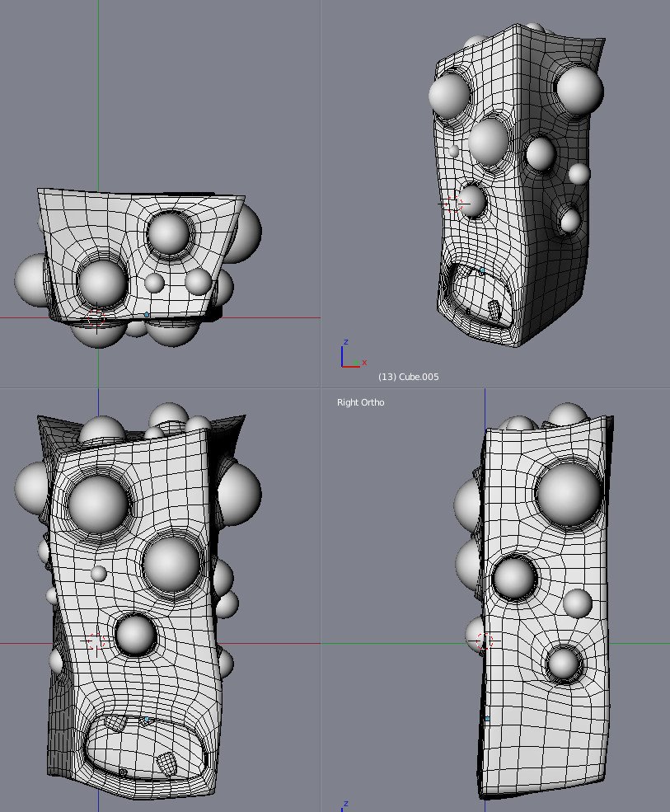Click the 3D cursor in the Right Ortho viewport
This screenshot has height=812, width=670.
[x=484, y=641]
